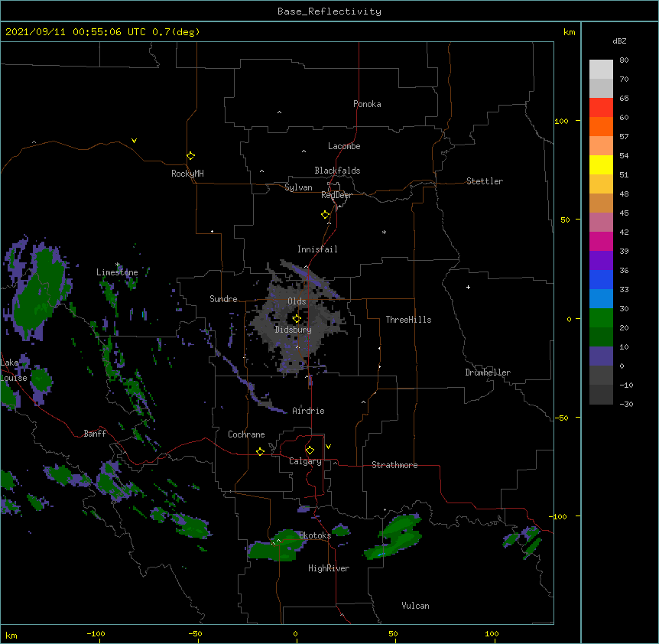The height and width of the screenshot is (644, 659).
Task: Click the yellow V marker northwest of RockyMH
Action: coord(134,141)
